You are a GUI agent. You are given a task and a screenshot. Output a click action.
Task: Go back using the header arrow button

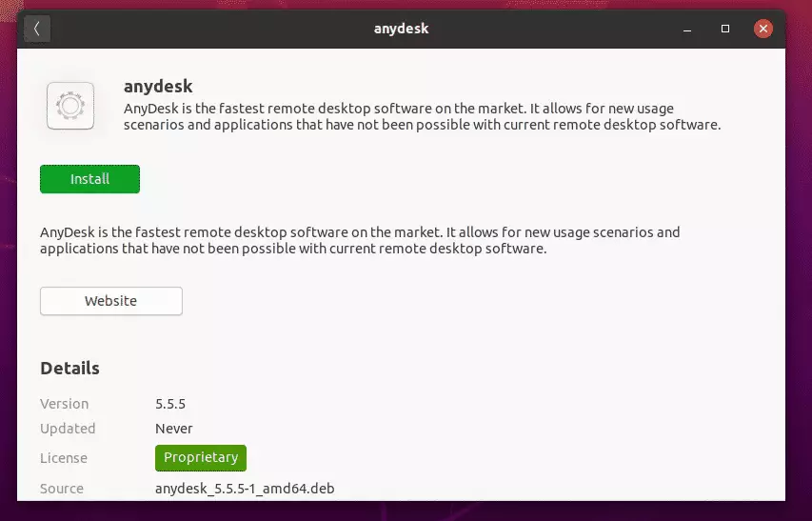[37, 29]
